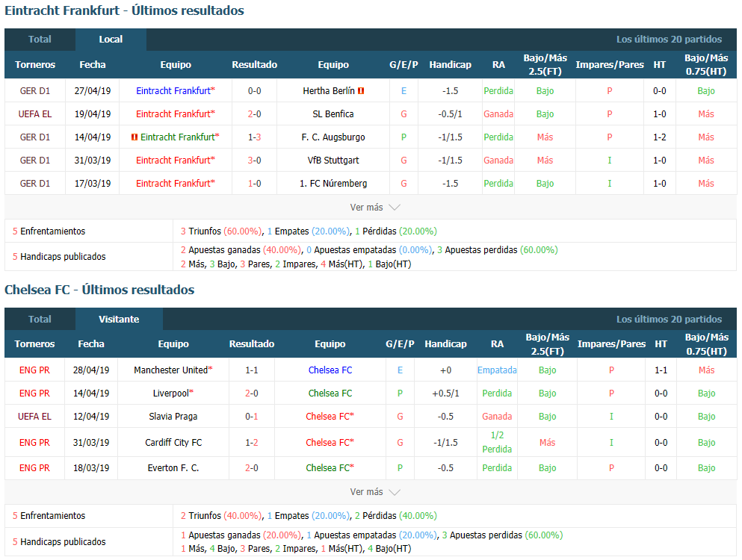This screenshot has height=560, width=742.
Task: Open Los últimos 20 partidos in Eintracht table
Action: pyautogui.click(x=669, y=40)
